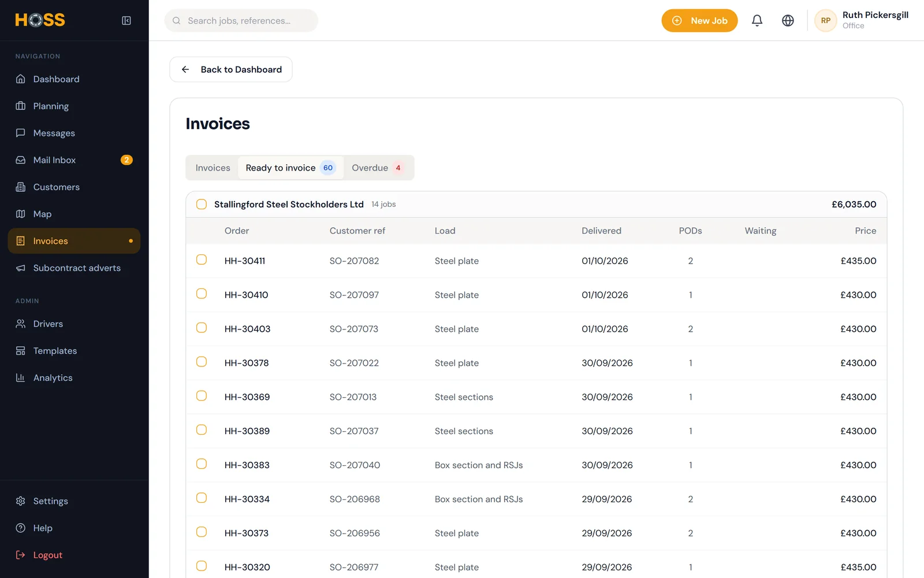Open Settings
Screen dimensions: 924x578
click(x=74, y=501)
